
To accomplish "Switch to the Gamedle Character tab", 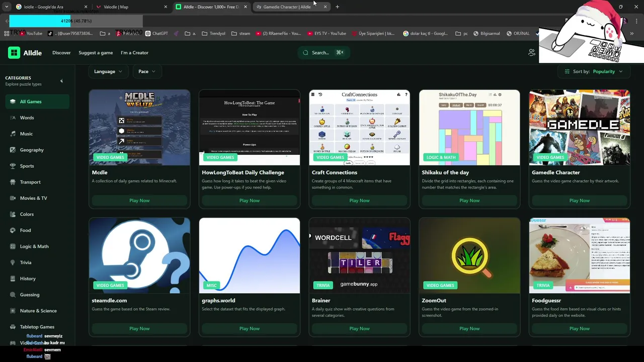I will 292,7.
